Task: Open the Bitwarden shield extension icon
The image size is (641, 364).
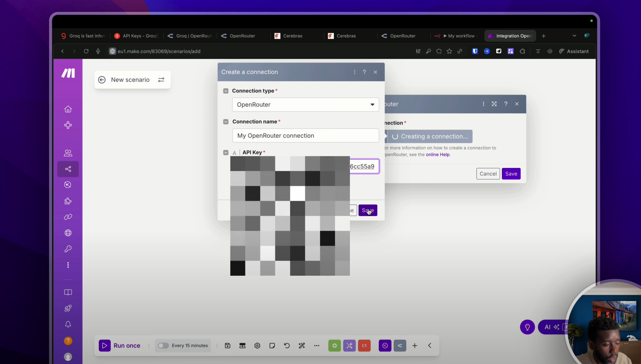Action: point(475,51)
